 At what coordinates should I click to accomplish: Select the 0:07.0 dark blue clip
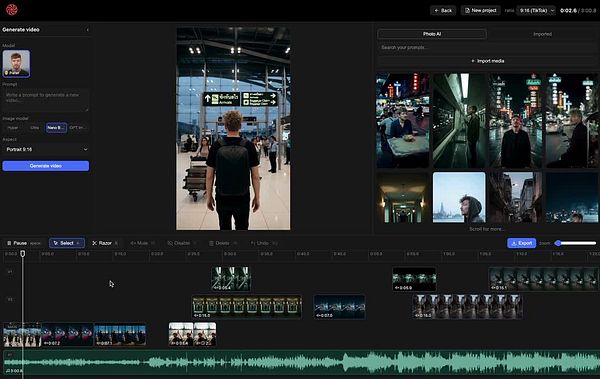pos(339,307)
